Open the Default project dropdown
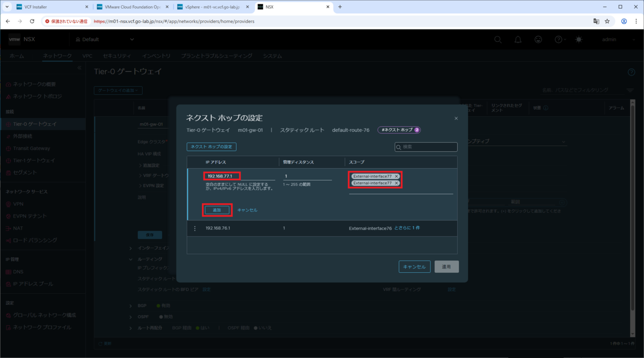This screenshot has width=644, height=358. click(x=105, y=40)
